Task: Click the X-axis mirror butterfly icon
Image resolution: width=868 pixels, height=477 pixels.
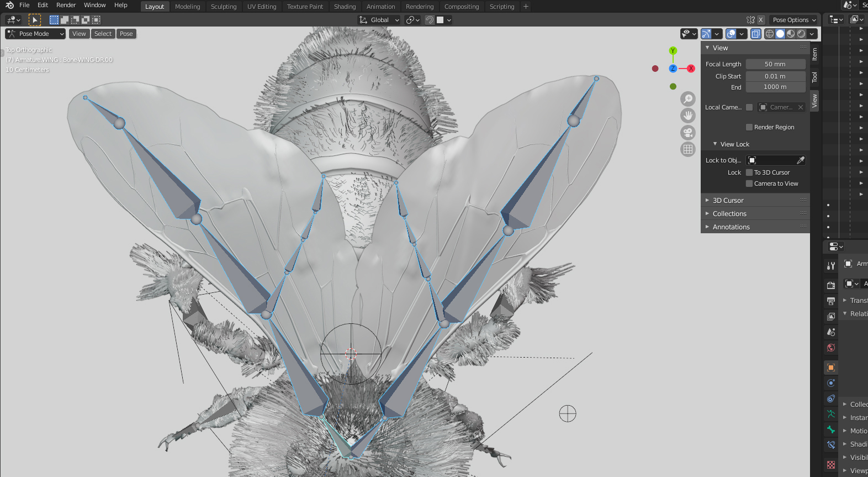Action: click(x=750, y=20)
